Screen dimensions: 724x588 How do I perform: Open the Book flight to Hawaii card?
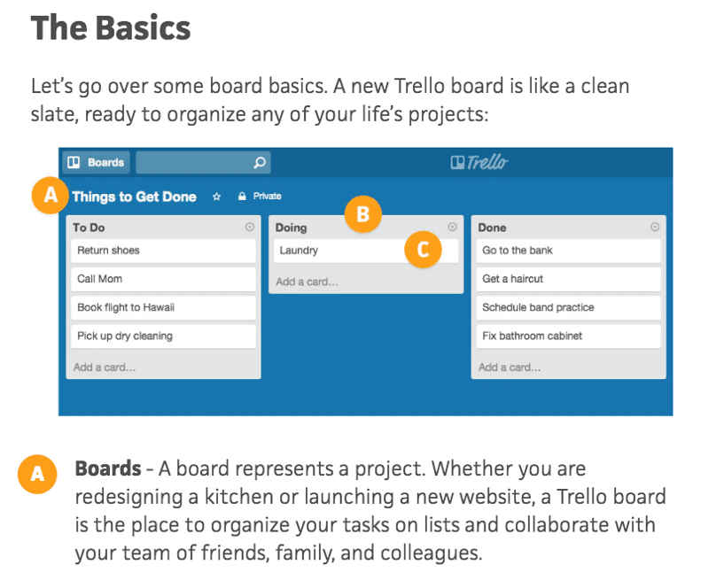click(x=163, y=307)
